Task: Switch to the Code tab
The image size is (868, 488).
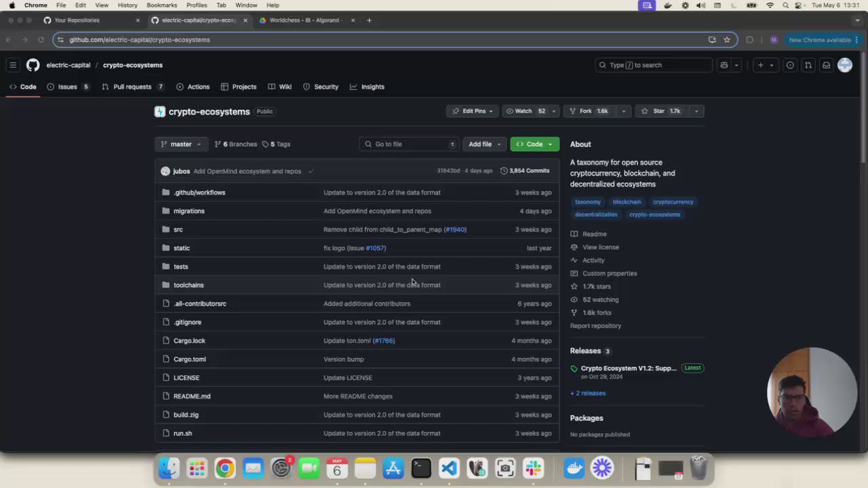Action: [x=23, y=87]
